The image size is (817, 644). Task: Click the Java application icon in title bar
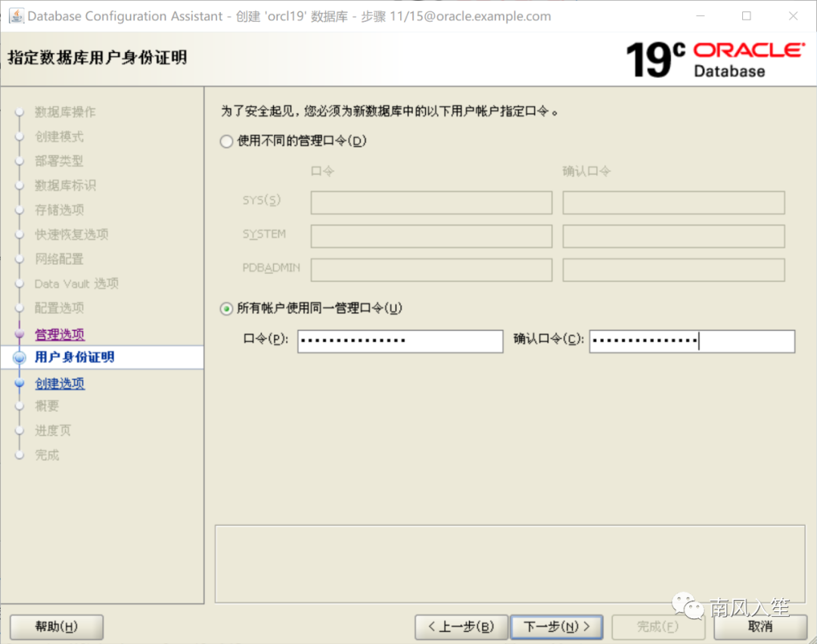point(16,16)
